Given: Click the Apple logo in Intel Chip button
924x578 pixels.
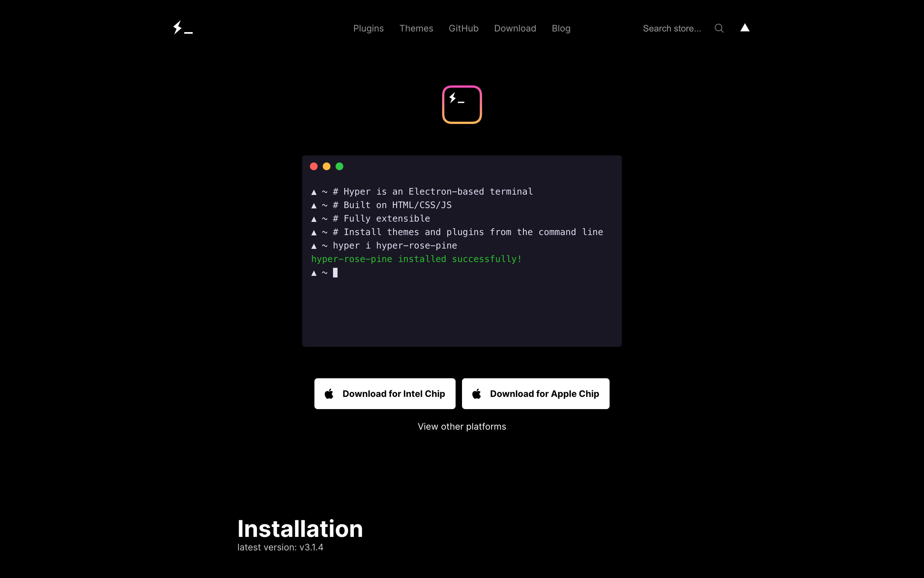Looking at the screenshot, I should tap(329, 393).
